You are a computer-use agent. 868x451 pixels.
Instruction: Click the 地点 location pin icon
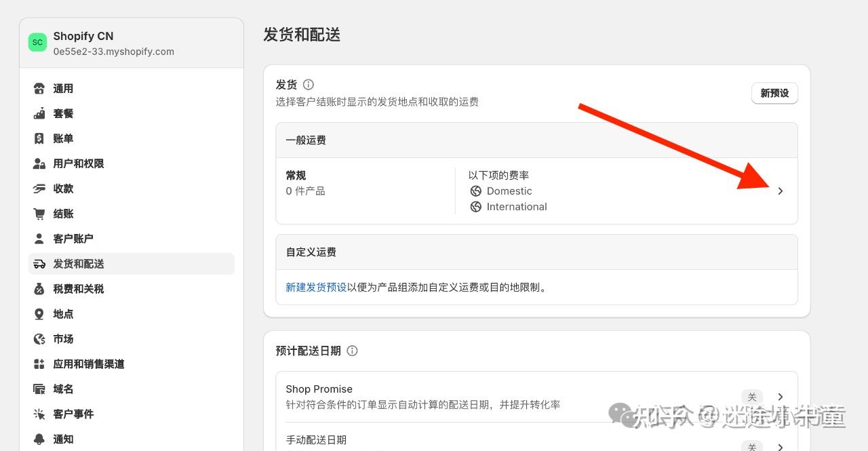click(x=39, y=313)
